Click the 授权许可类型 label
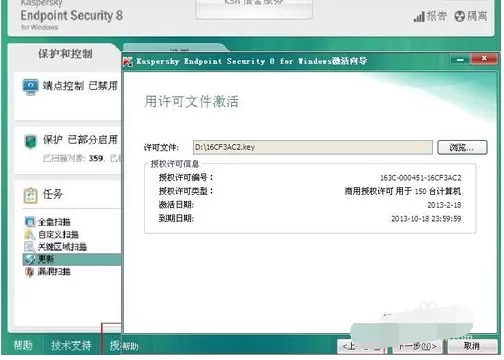 186,191
